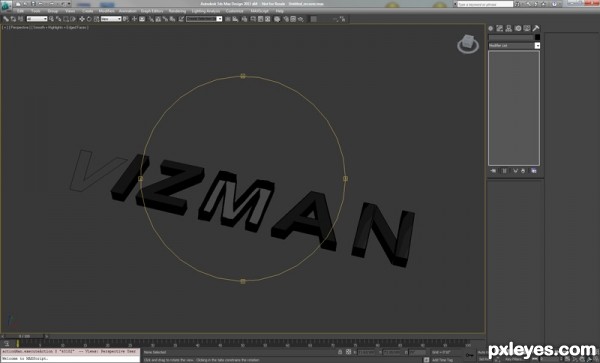The width and height of the screenshot is (600, 363).
Task: Open the Layer Manager
Action: (244, 19)
